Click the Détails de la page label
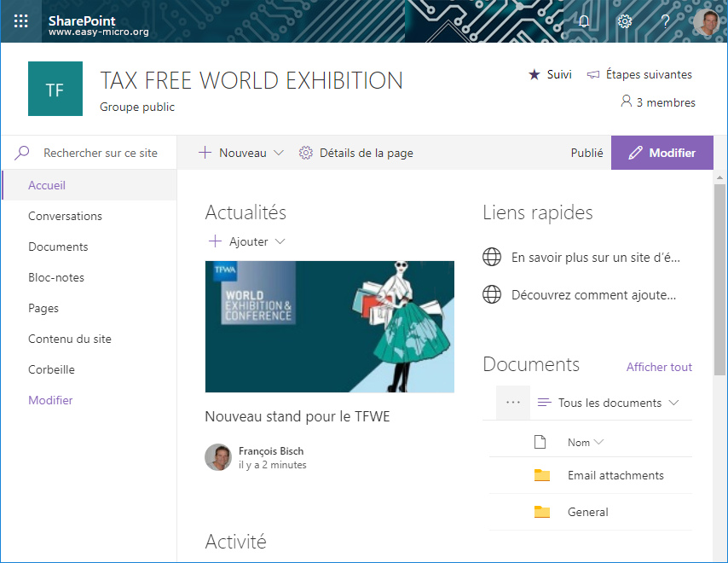The height and width of the screenshot is (563, 728). (367, 153)
